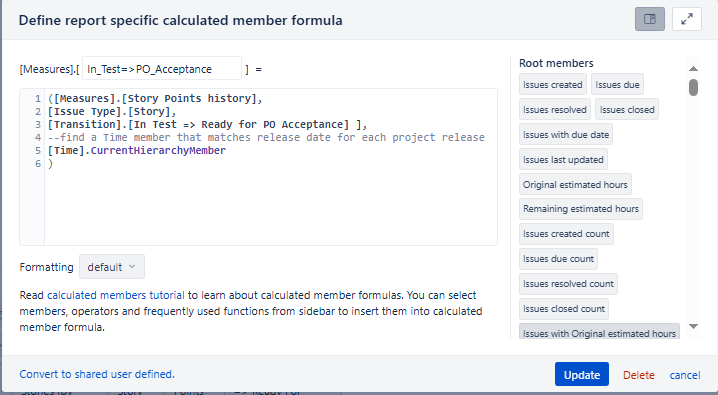Image resolution: width=718 pixels, height=395 pixels.
Task: Click the comment line about release date
Action: (x=266, y=137)
